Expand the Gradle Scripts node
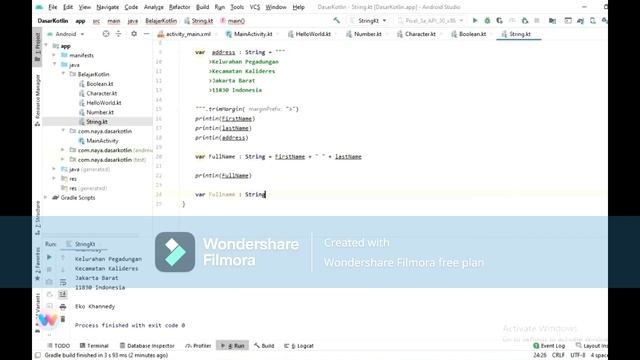This screenshot has height=360, width=640. click(x=46, y=198)
